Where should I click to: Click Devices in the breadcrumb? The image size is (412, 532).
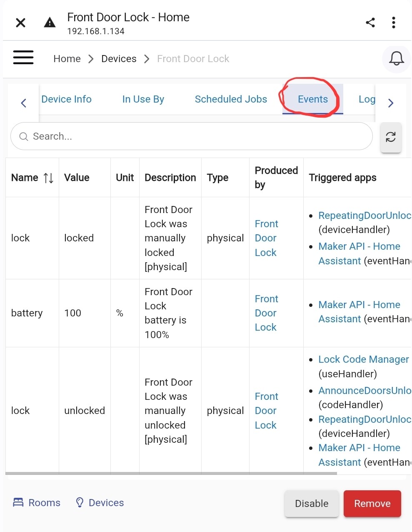[119, 59]
